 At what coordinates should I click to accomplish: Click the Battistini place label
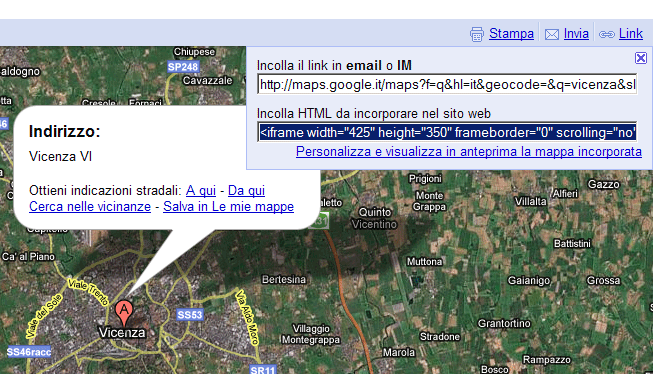point(572,244)
